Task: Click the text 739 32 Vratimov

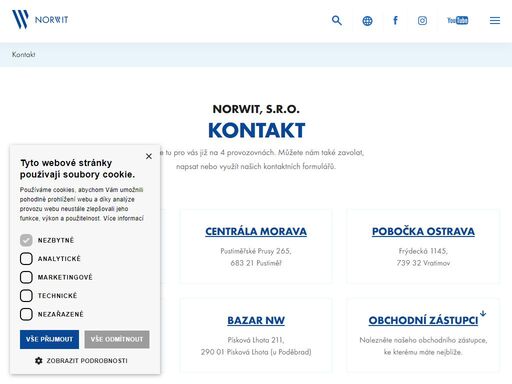Action: coord(423,263)
